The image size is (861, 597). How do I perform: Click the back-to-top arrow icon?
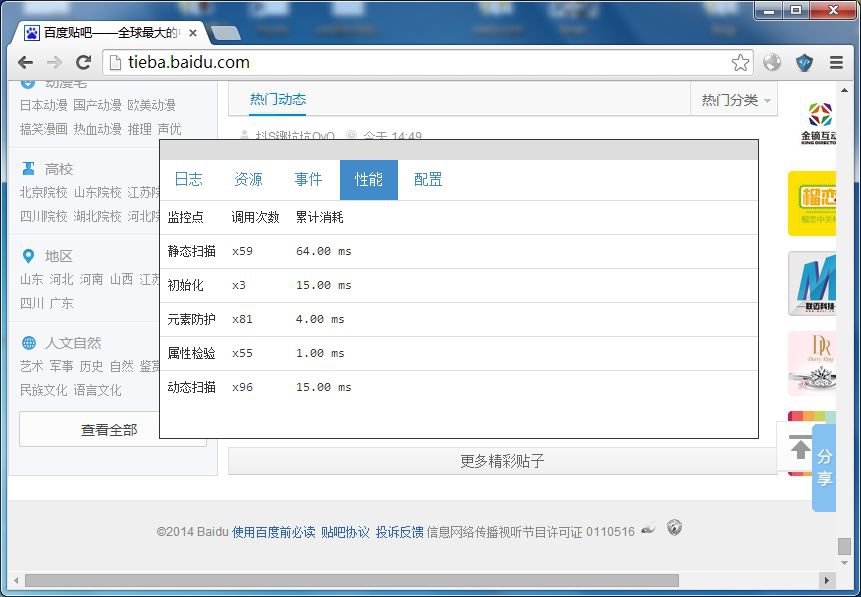[x=800, y=448]
